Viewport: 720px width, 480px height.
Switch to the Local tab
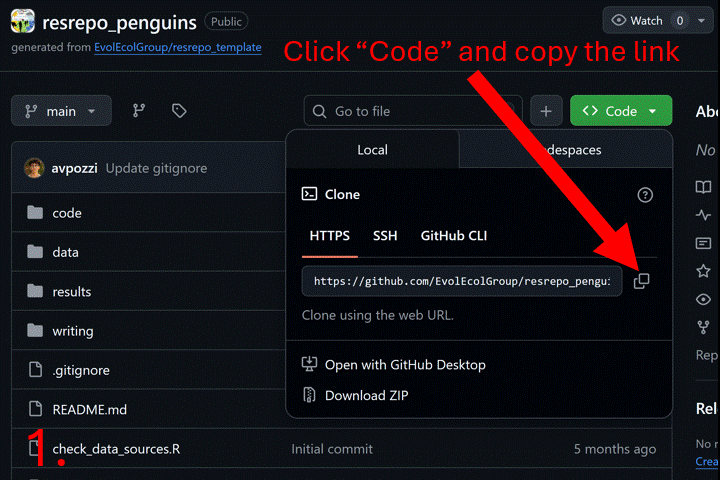[x=372, y=150]
